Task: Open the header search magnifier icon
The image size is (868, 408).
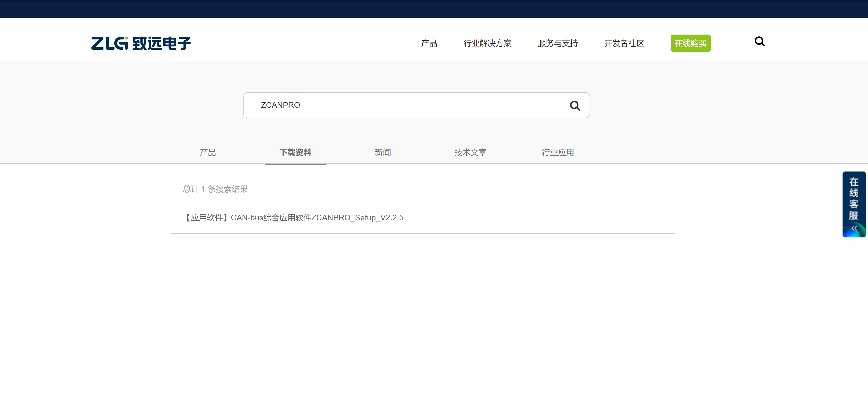Action: [x=759, y=41]
